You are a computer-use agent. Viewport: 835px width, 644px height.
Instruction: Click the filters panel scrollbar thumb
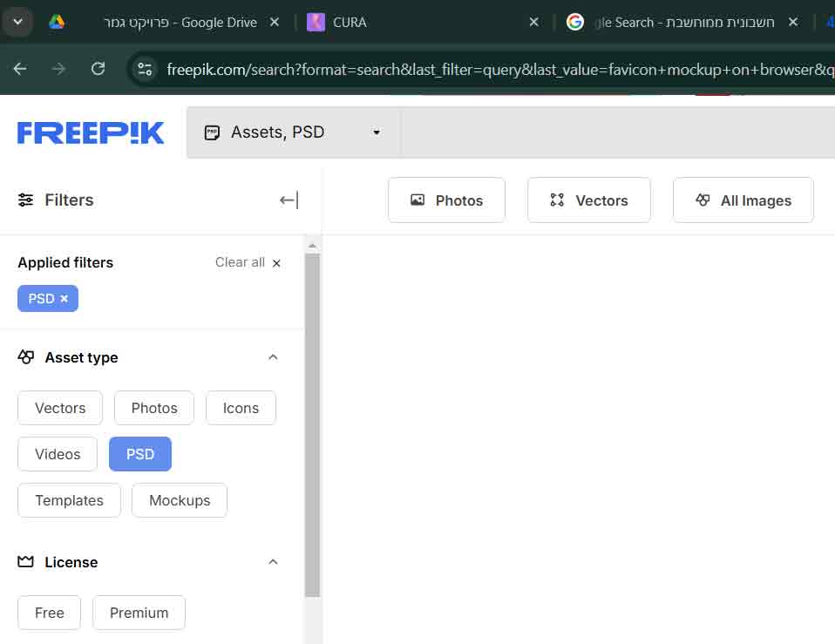313,425
